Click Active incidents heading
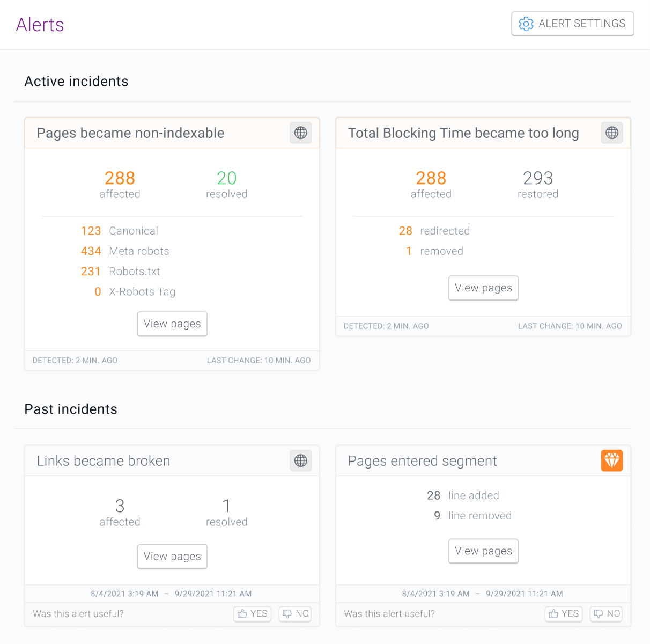650x644 pixels. coord(76,82)
